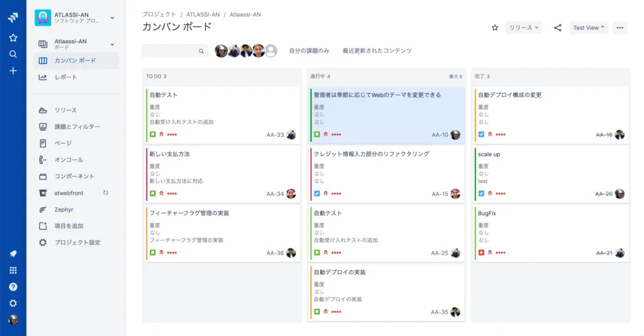Click the プロジェクト breadcrumb link
The height and width of the screenshot is (336, 644).
(159, 14)
